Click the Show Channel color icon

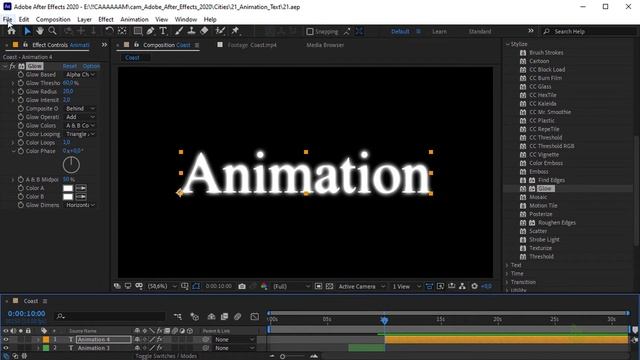264,287
